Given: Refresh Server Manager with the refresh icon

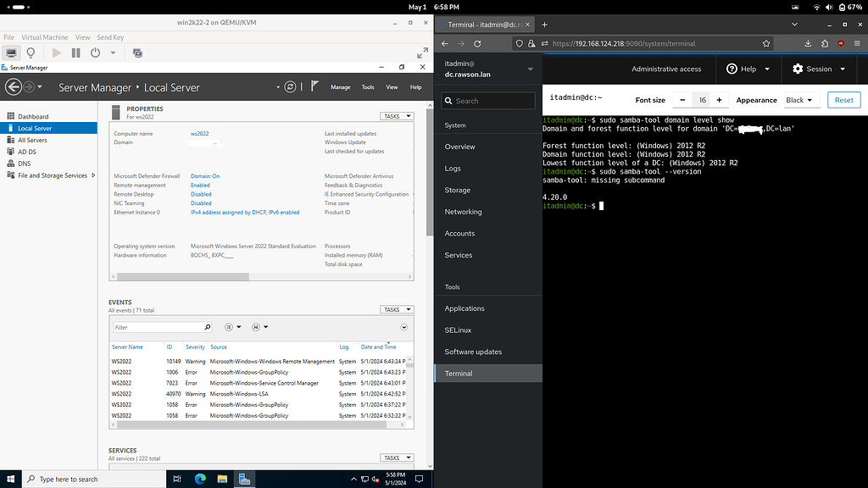Looking at the screenshot, I should click(290, 86).
